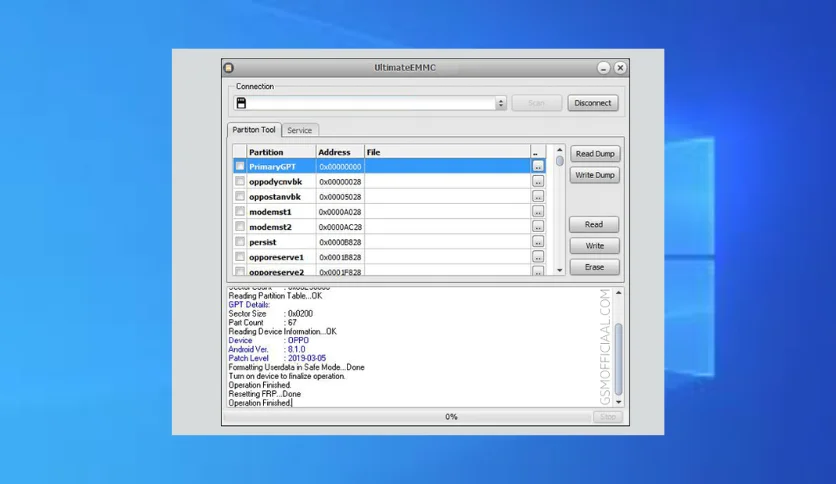Viewport: 836px width, 484px height.
Task: Browse file for oppostanvbk row
Action: [x=538, y=196]
